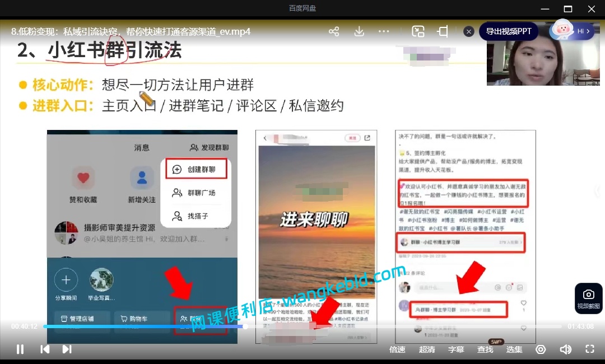Click the total duration 01:43:08

point(580,326)
